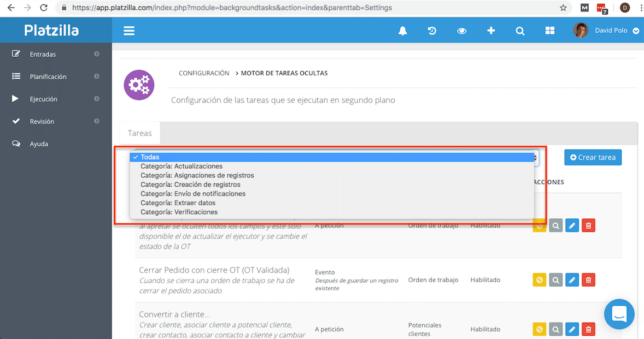Viewport: 644px width, 339px height.
Task: Open the notifications bell icon
Action: (402, 31)
